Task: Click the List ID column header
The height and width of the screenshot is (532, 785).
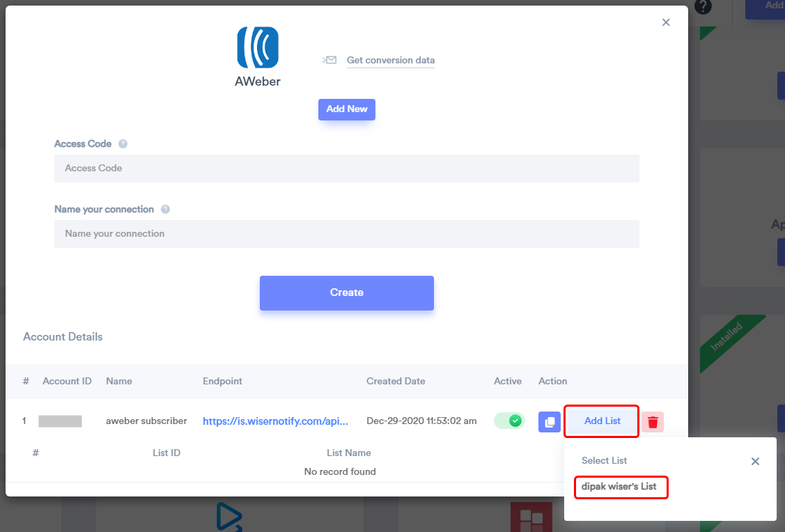Action: [x=166, y=453]
